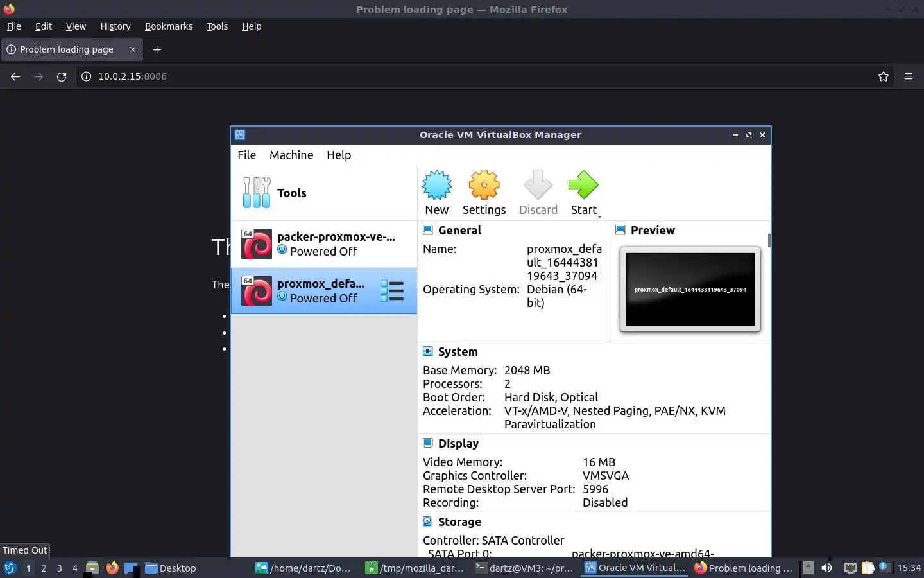Click the VM preview thumbnail
The image size is (924, 578).
click(x=690, y=289)
